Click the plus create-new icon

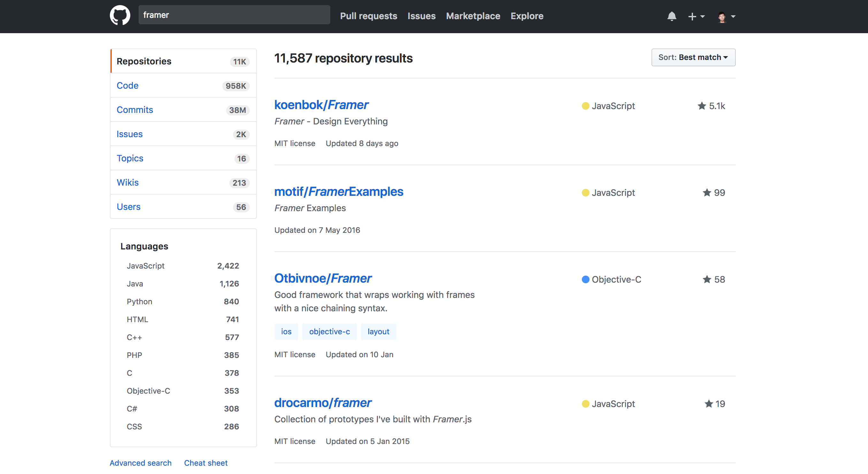(692, 17)
